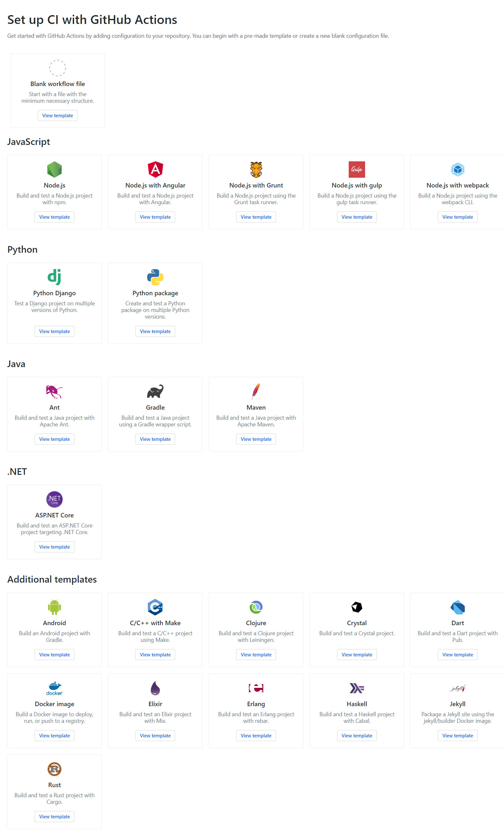View the Node.js with webpack template
Screen dimensions: 504x835
[x=458, y=217]
